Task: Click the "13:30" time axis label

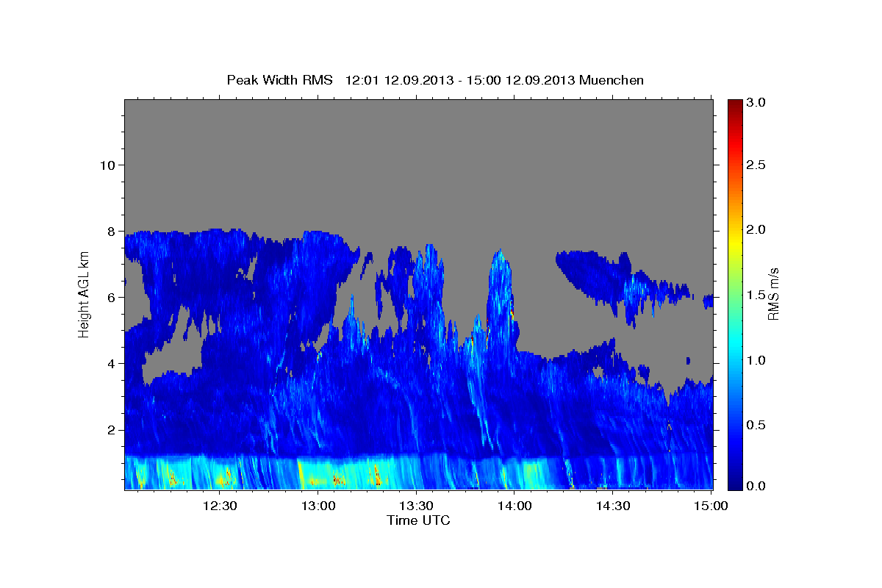Action: pyautogui.click(x=416, y=506)
